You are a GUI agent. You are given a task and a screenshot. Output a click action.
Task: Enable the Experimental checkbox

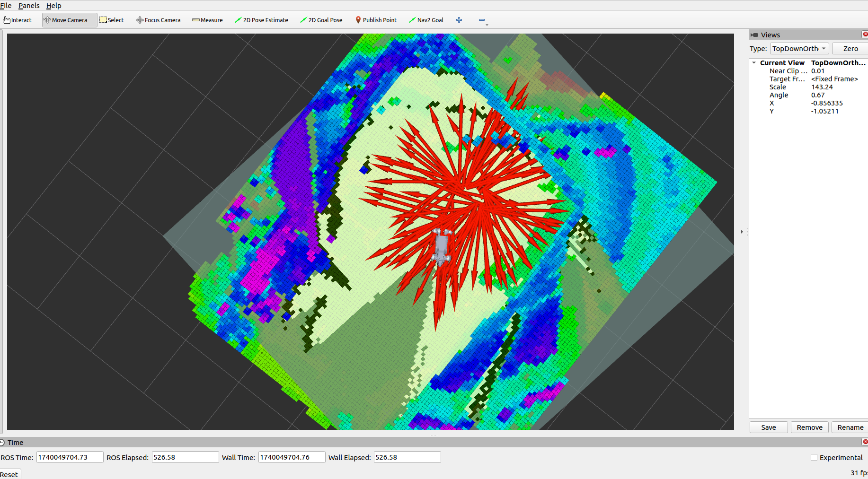click(x=814, y=457)
